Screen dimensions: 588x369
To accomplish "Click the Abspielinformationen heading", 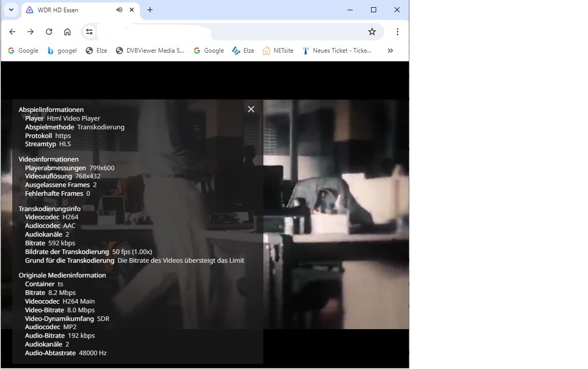I will [51, 109].
